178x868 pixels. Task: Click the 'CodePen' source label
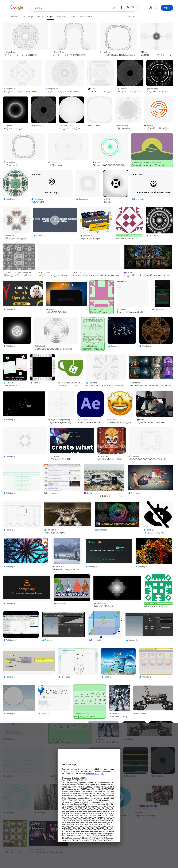click(x=123, y=89)
